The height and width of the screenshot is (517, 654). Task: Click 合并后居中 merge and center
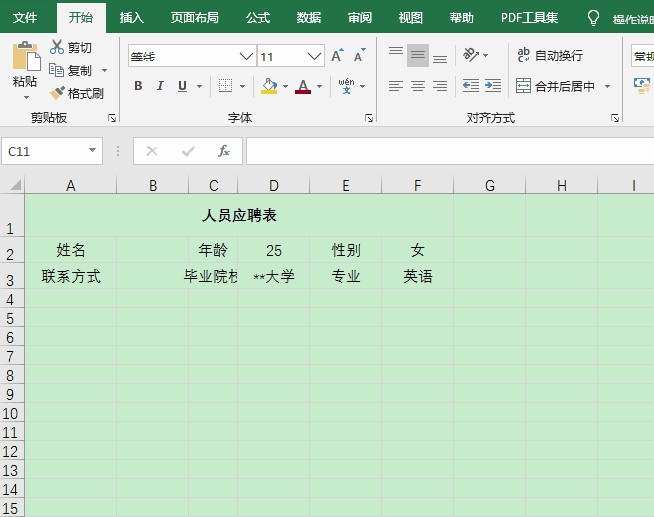(555, 86)
